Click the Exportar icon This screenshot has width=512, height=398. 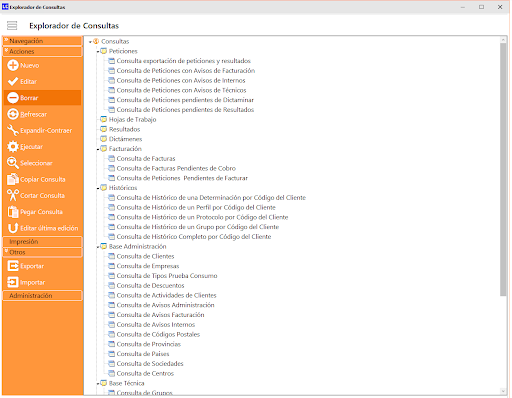[x=13, y=266]
